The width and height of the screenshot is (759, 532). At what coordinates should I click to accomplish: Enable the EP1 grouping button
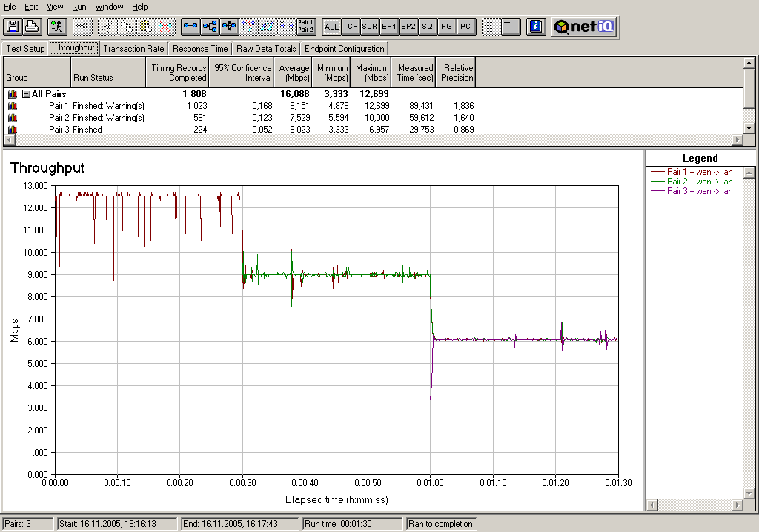389,27
